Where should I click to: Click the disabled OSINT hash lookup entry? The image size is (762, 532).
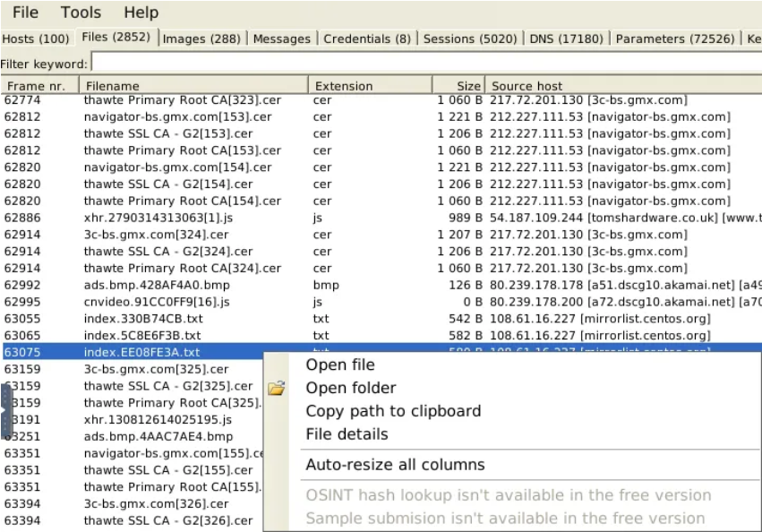(x=509, y=495)
